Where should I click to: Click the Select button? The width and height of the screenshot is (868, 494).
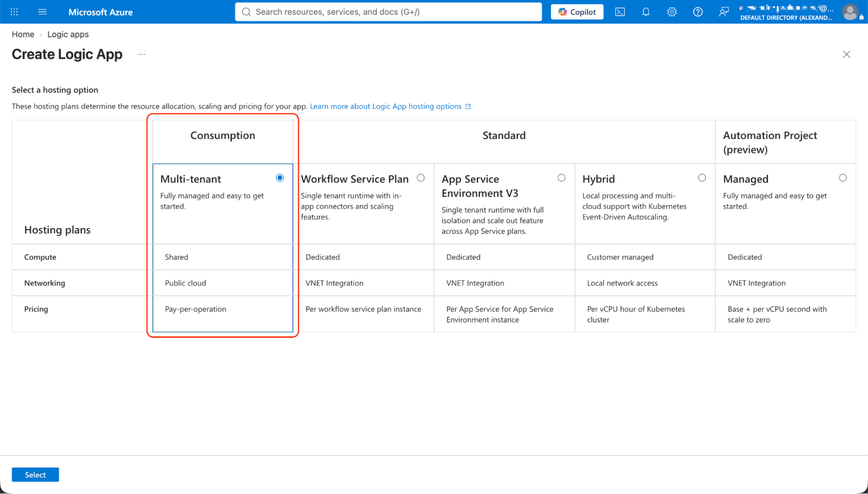point(35,474)
